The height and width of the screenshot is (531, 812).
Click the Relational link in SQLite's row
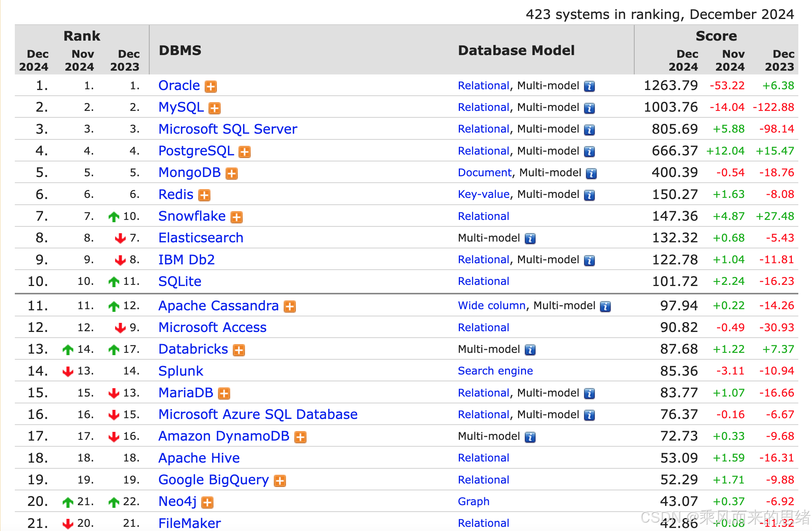tap(483, 281)
